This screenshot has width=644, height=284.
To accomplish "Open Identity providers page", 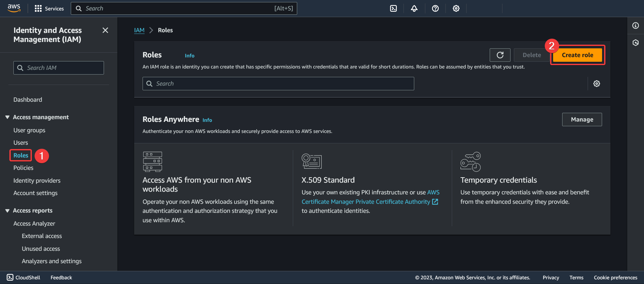I will click(x=37, y=181).
